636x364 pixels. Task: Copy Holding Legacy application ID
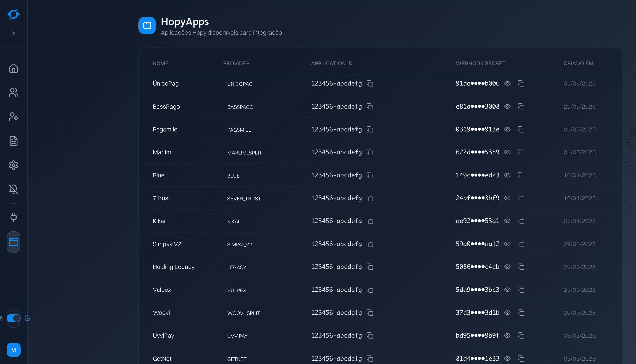(x=370, y=267)
